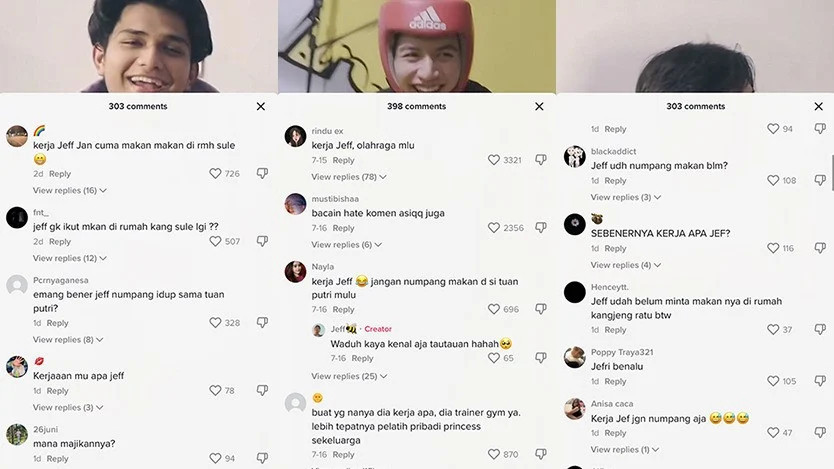Like SEBENERNYA KERJA APA JEF comment
Viewport: 834px width, 469px height.
pos(773,248)
